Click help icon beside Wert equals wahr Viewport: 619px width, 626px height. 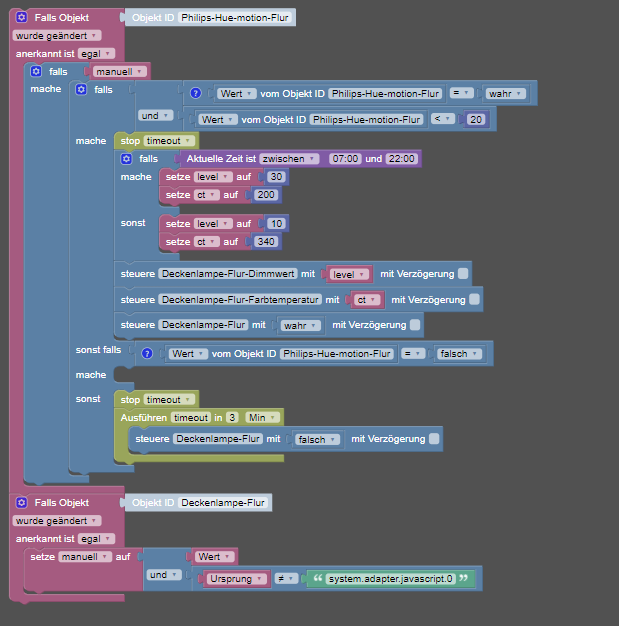[196, 93]
